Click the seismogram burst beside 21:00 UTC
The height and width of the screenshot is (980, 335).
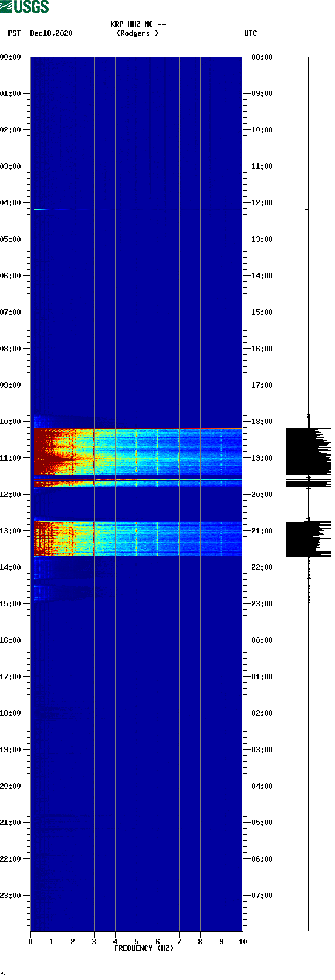point(308,538)
